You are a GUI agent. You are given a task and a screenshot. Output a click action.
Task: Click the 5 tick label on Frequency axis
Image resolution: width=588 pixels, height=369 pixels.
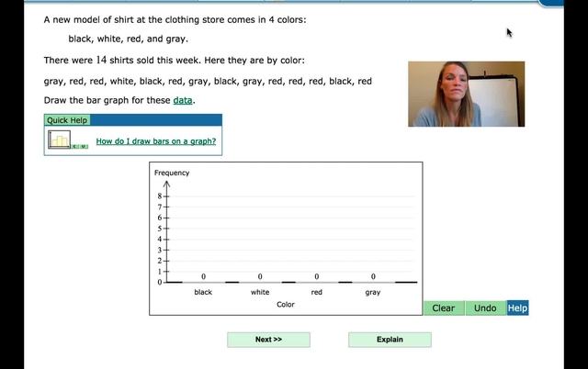point(160,229)
